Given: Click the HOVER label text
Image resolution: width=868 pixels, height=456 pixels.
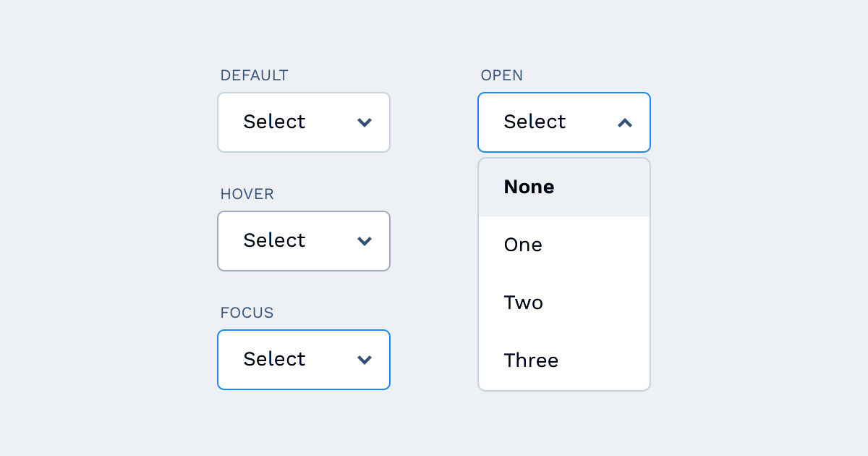Looking at the screenshot, I should click(x=247, y=194).
